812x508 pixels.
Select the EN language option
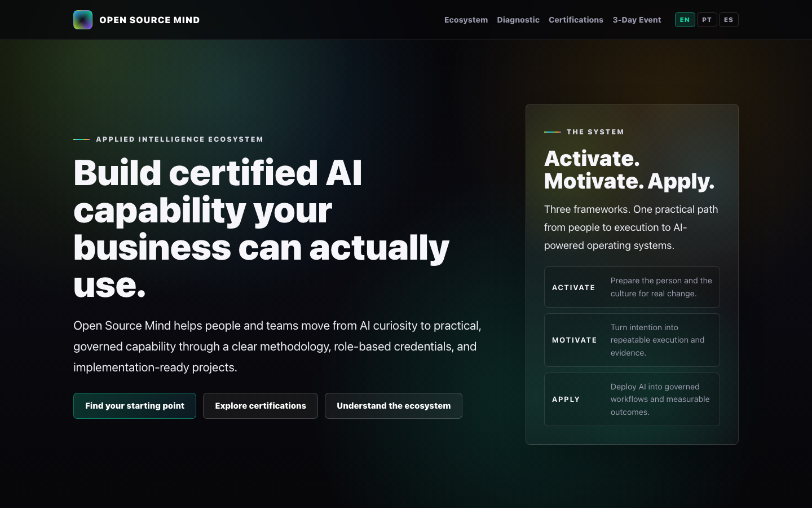pos(685,20)
